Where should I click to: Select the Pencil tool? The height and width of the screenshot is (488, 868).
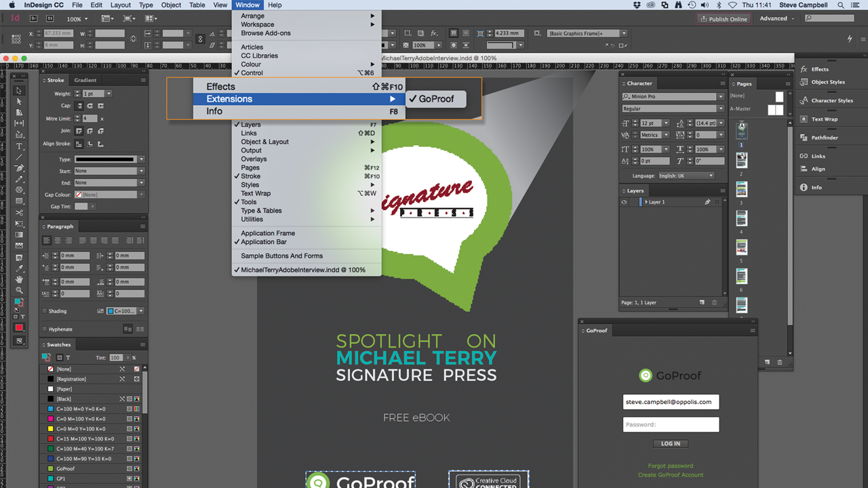click(19, 179)
